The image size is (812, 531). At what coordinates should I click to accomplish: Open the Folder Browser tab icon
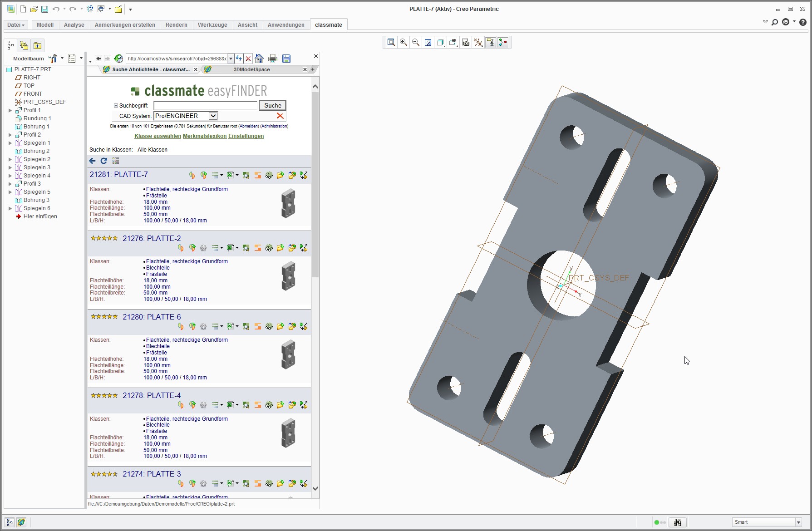[x=24, y=45]
